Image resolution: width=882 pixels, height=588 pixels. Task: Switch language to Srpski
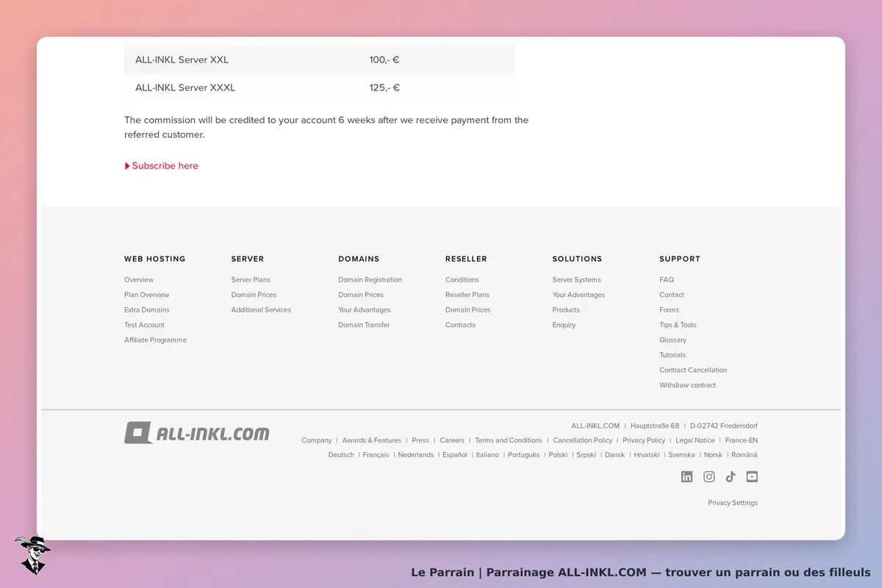click(x=586, y=455)
